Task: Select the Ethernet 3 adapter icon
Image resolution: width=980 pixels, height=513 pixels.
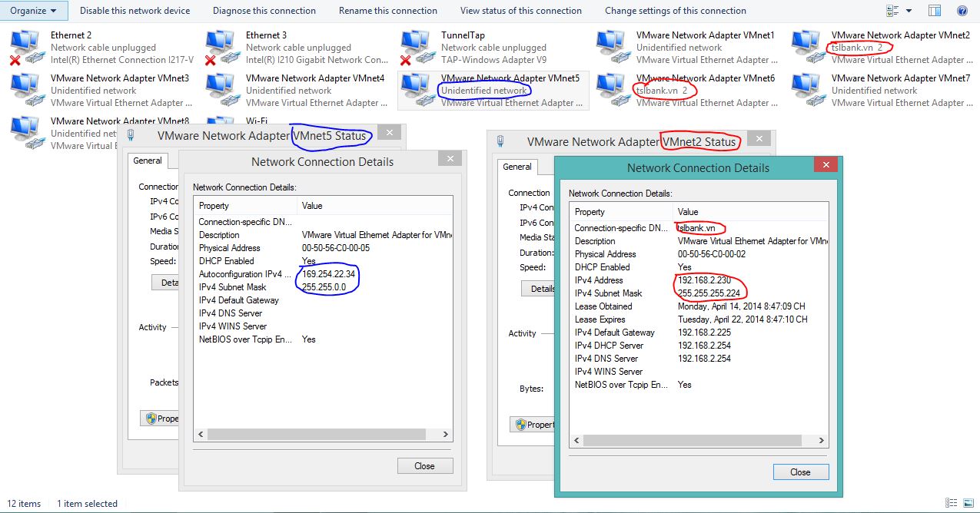Action: pos(221,48)
